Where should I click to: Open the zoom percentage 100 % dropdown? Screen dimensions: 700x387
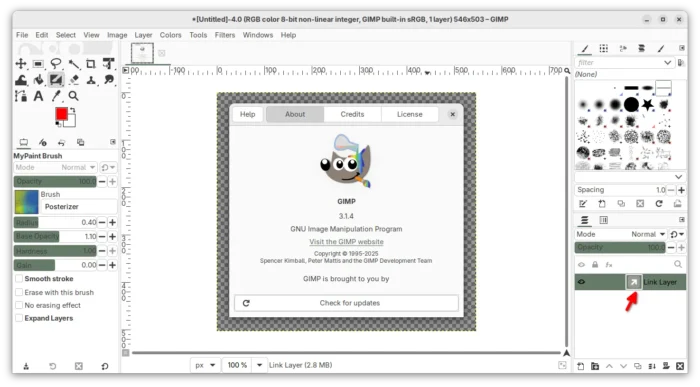click(259, 365)
